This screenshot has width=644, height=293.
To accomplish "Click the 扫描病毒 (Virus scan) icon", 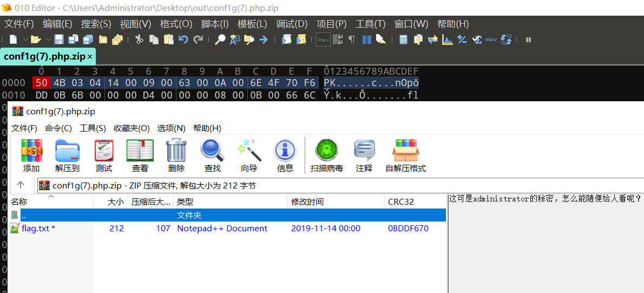I will tap(326, 155).
